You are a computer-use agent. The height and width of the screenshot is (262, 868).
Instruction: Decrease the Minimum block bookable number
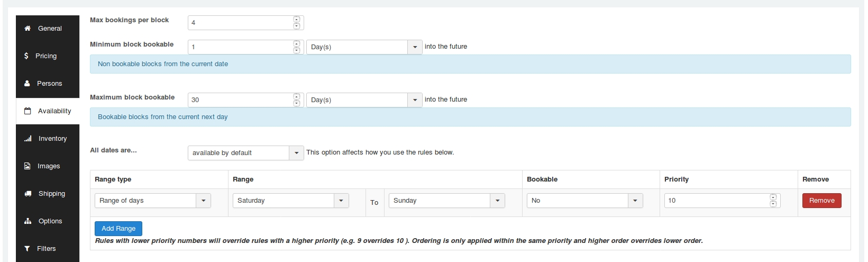[297, 50]
